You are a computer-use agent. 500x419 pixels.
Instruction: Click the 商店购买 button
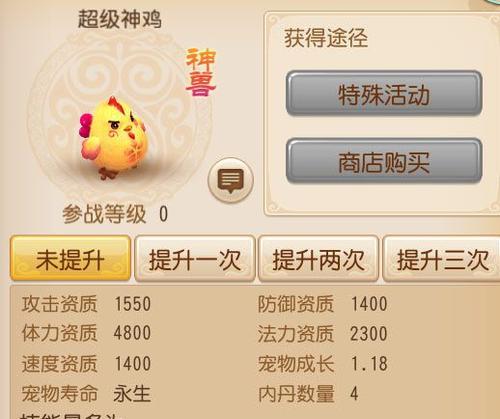[384, 161]
